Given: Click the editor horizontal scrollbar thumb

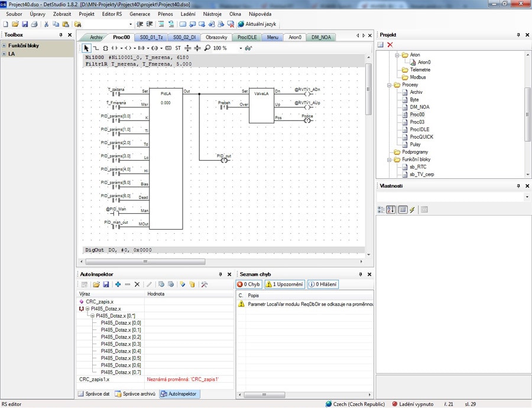Looking at the screenshot, I should tap(145, 262).
